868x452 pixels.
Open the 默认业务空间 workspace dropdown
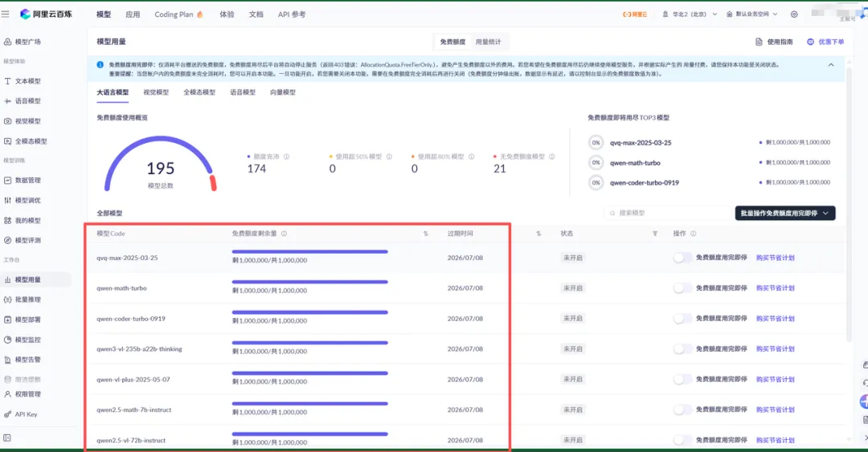[x=751, y=14]
